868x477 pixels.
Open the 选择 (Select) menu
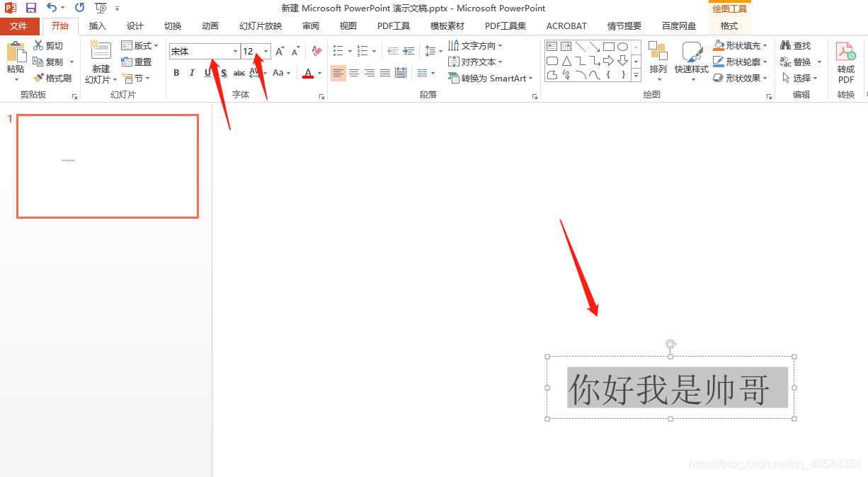tap(800, 78)
